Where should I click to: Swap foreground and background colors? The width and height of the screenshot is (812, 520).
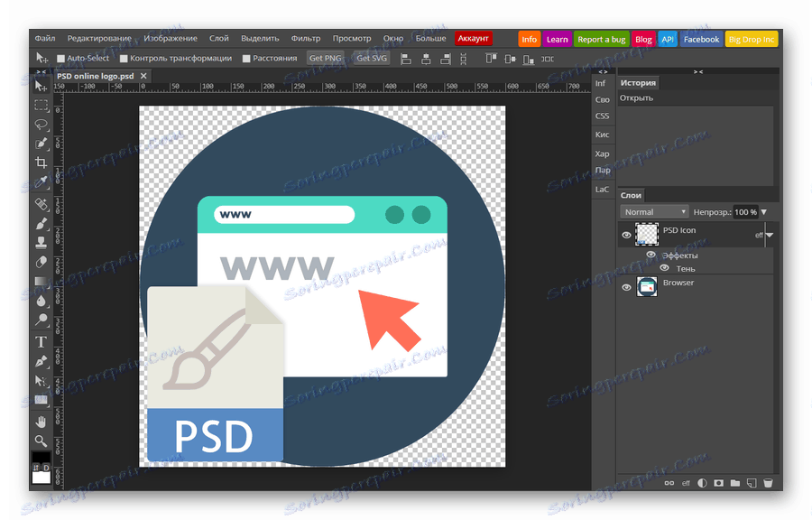pyautogui.click(x=36, y=468)
